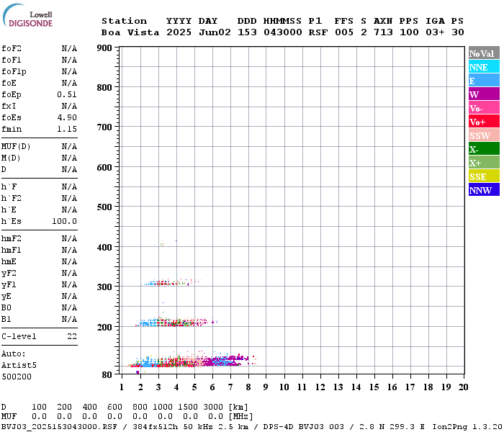Image resolution: width=504 pixels, height=432 pixels.
Task: Select the X+ light green legend swatch
Action: [x=484, y=162]
